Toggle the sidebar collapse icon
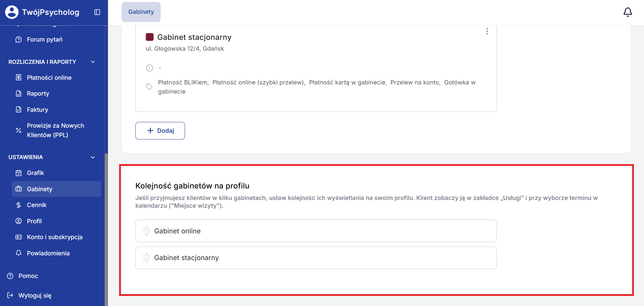 (97, 12)
